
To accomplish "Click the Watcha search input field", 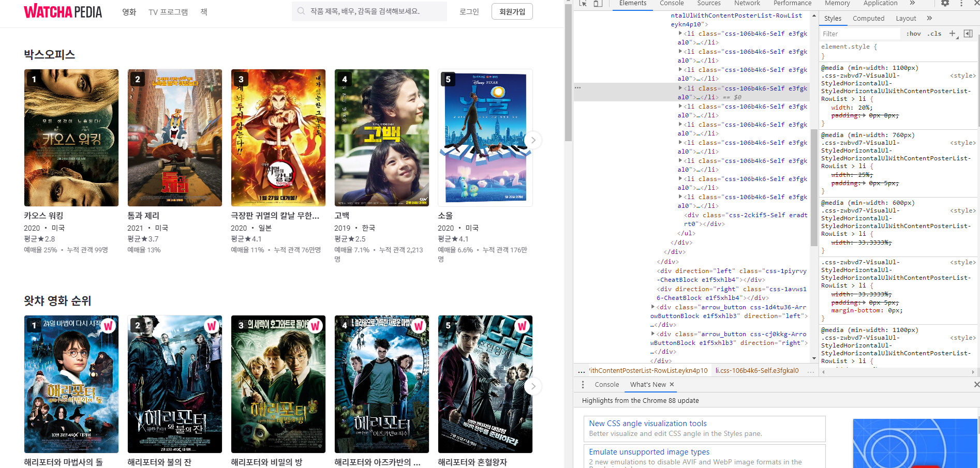I will point(369,11).
